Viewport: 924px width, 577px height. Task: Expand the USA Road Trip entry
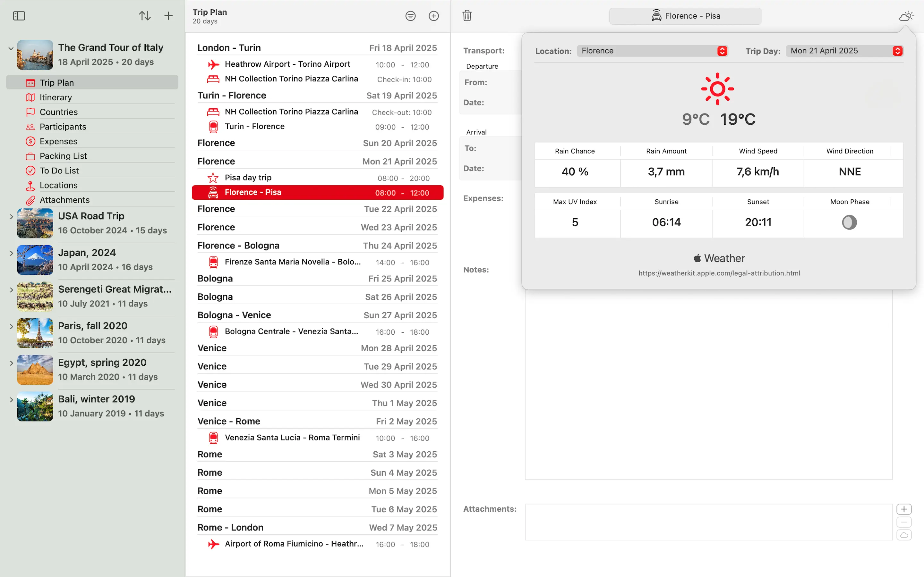tap(11, 217)
